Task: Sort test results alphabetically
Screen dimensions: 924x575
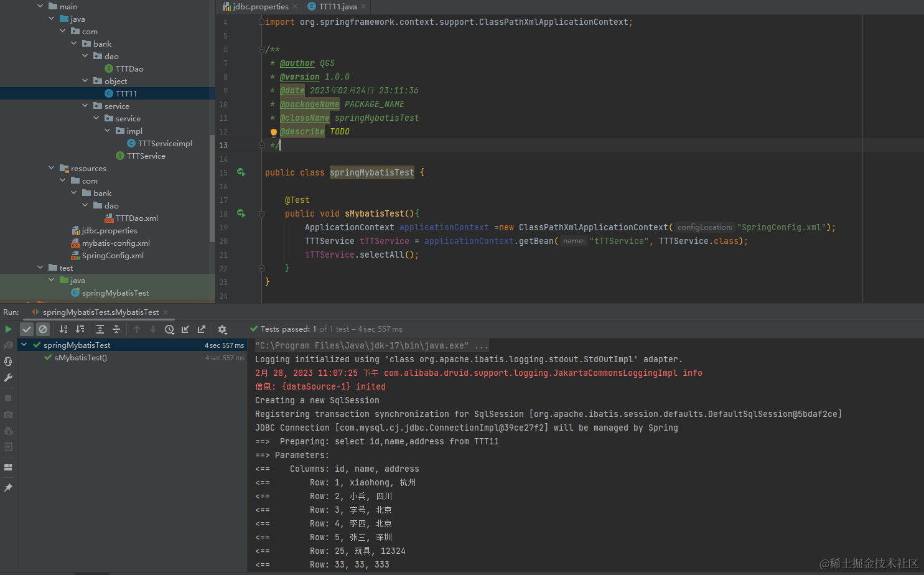Action: 63,329
